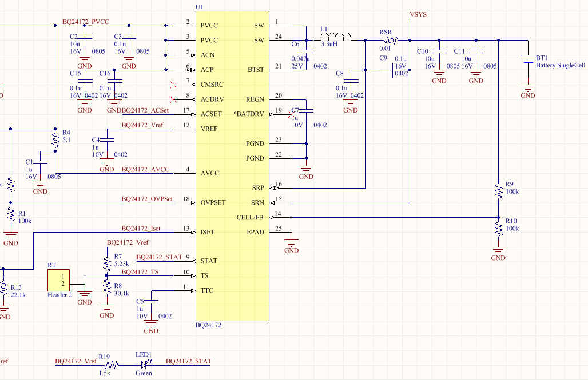Click the BQ24172_OVPSet net label
Viewport: 588px width, 380px height.
(x=148, y=199)
